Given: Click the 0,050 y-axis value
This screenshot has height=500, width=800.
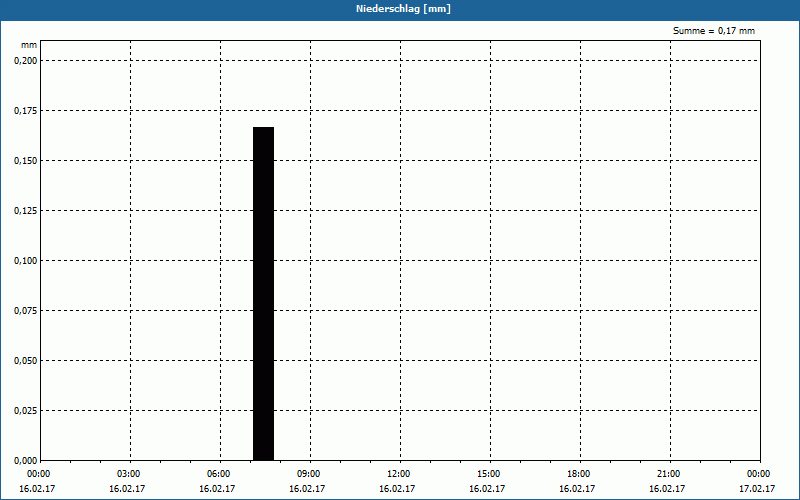Looking at the screenshot, I should pyautogui.click(x=26, y=361).
